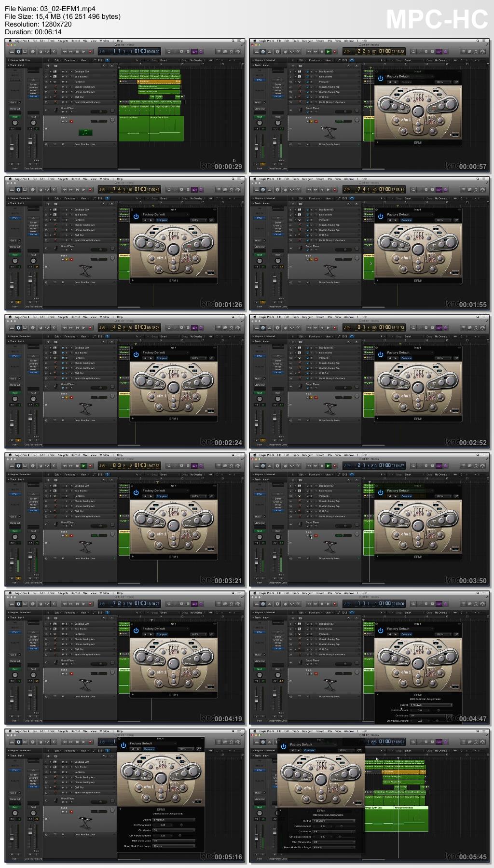
Task: Expand the Region disclosure triangle in 00:00:29 frame
Action: (8, 60)
